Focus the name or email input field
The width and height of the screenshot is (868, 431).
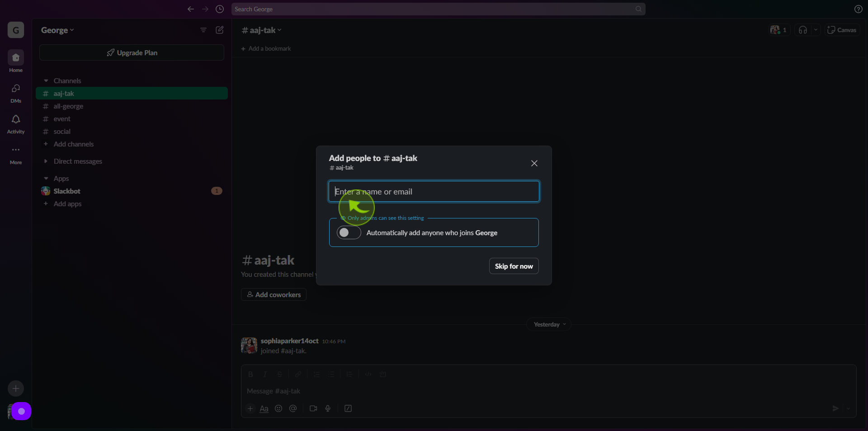click(434, 191)
